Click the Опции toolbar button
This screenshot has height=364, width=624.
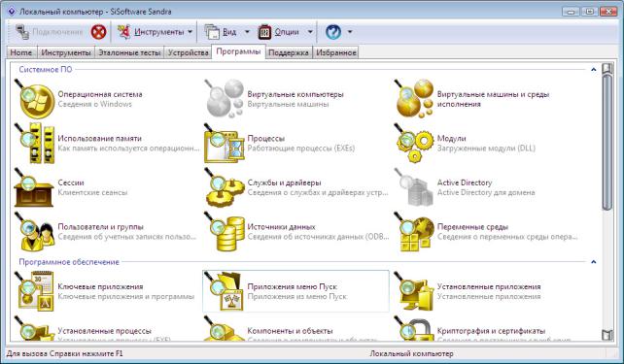(x=279, y=32)
